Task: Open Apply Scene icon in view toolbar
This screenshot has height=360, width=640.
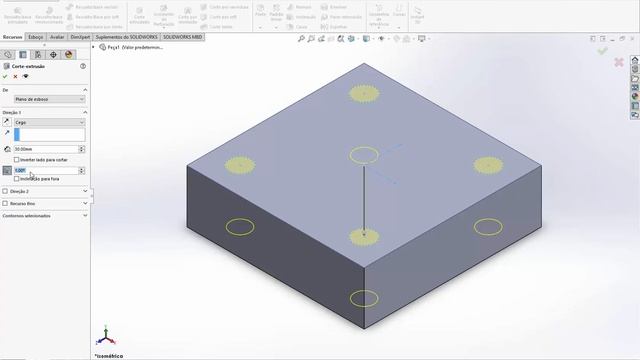Action: [407, 39]
